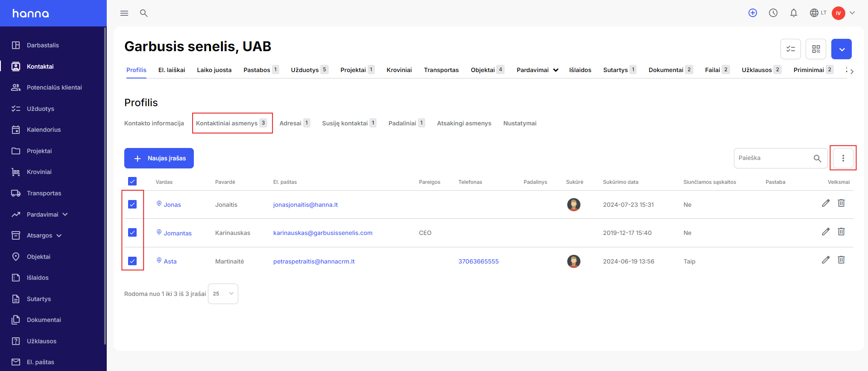Sort by the Sukūrimo data column header
The width and height of the screenshot is (868, 371).
pyautogui.click(x=620, y=182)
